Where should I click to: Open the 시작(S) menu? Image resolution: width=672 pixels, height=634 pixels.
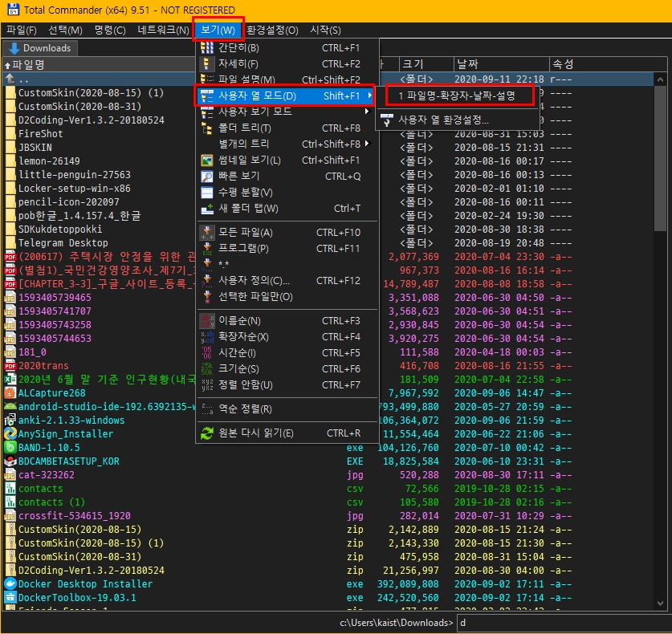pos(325,30)
